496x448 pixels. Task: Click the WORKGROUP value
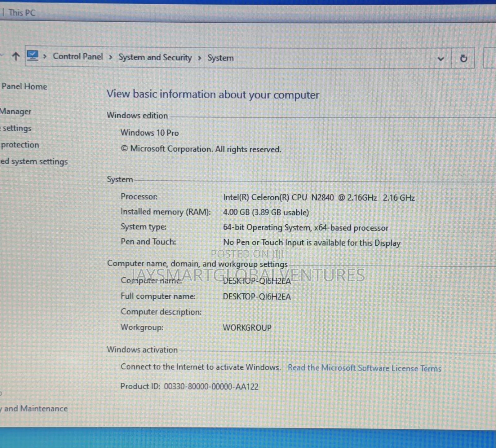pos(247,327)
